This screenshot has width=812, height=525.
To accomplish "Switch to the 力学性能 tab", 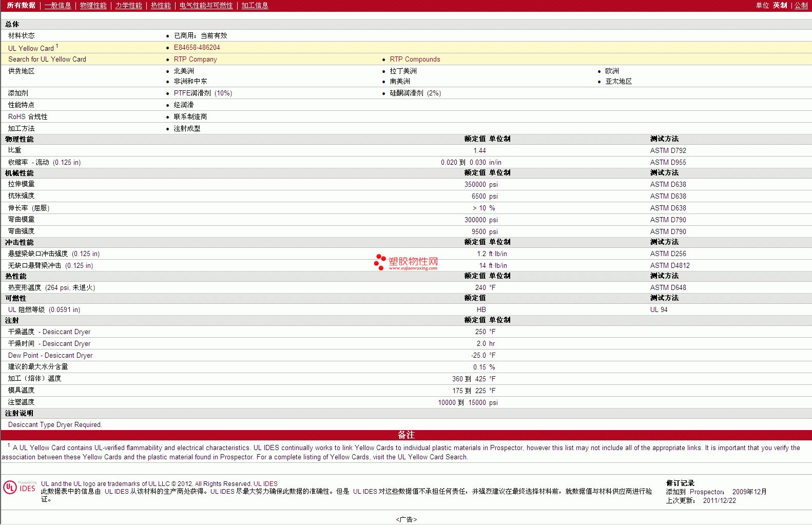I will click(x=128, y=5).
